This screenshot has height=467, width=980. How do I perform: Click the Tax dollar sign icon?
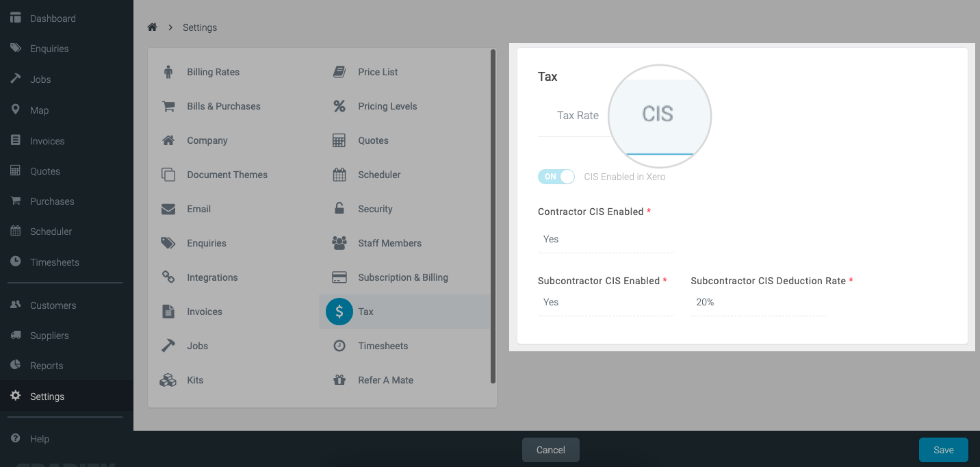[339, 312]
